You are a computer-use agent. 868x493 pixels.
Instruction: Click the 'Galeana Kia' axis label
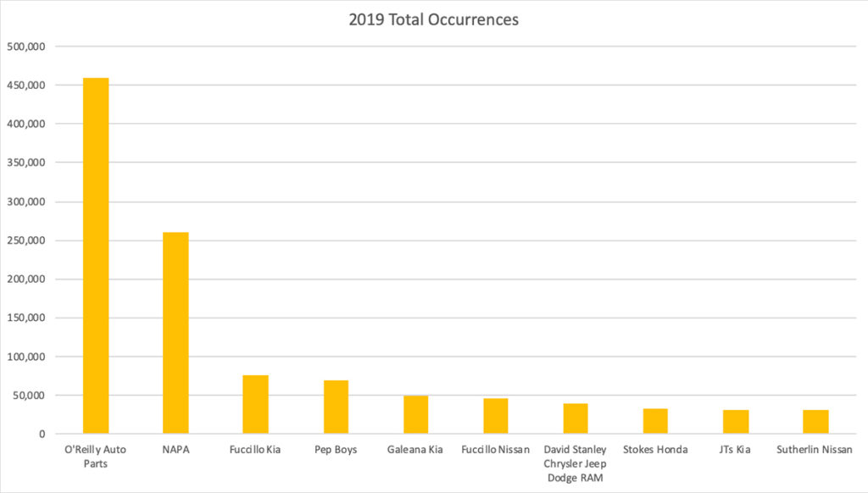[415, 449]
